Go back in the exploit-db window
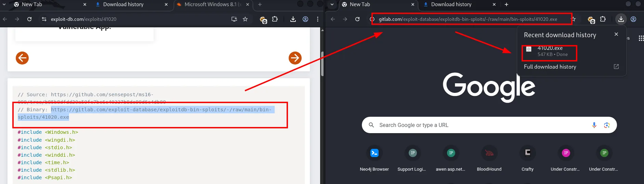The height and width of the screenshot is (184, 644). tap(5, 19)
